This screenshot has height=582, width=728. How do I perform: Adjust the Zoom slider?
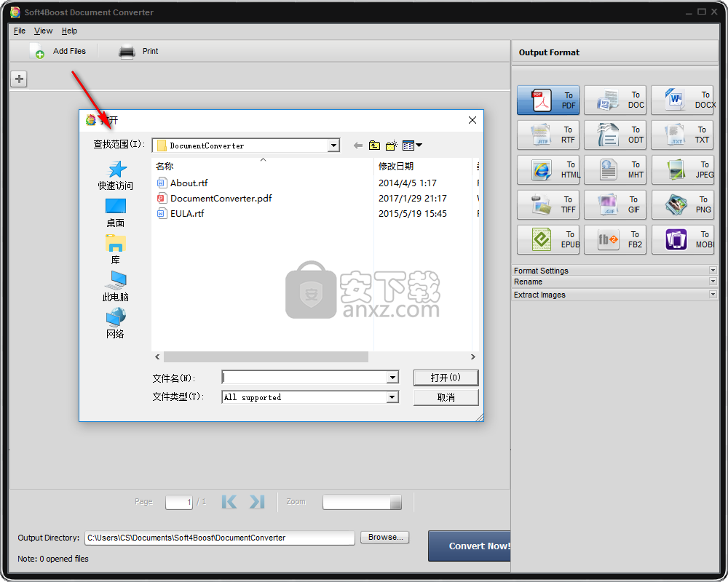(362, 502)
